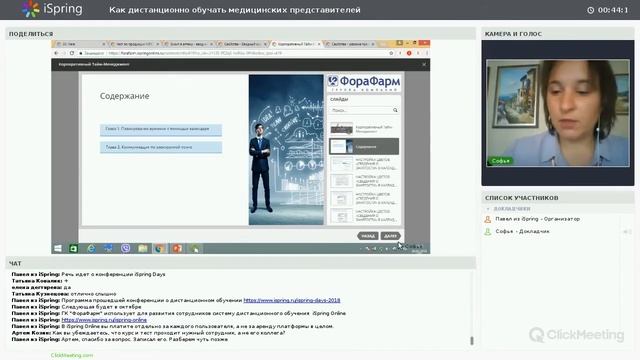Click participant Софья - Докладчик

pos(522,231)
